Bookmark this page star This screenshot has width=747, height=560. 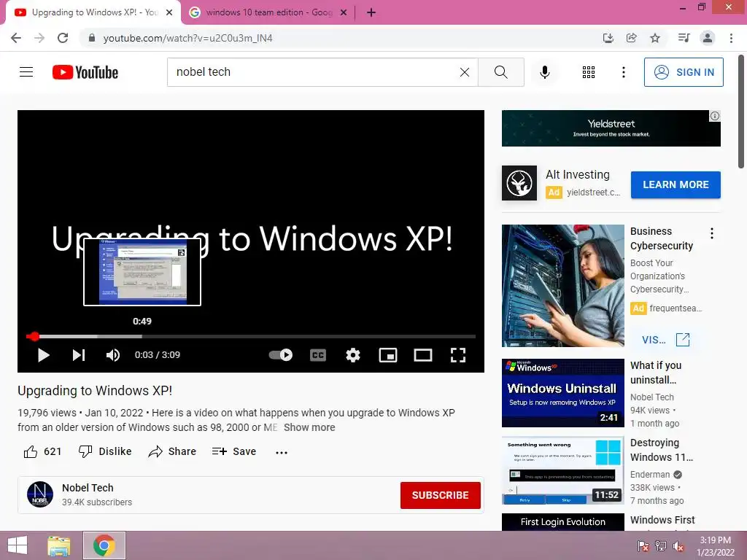(x=655, y=38)
